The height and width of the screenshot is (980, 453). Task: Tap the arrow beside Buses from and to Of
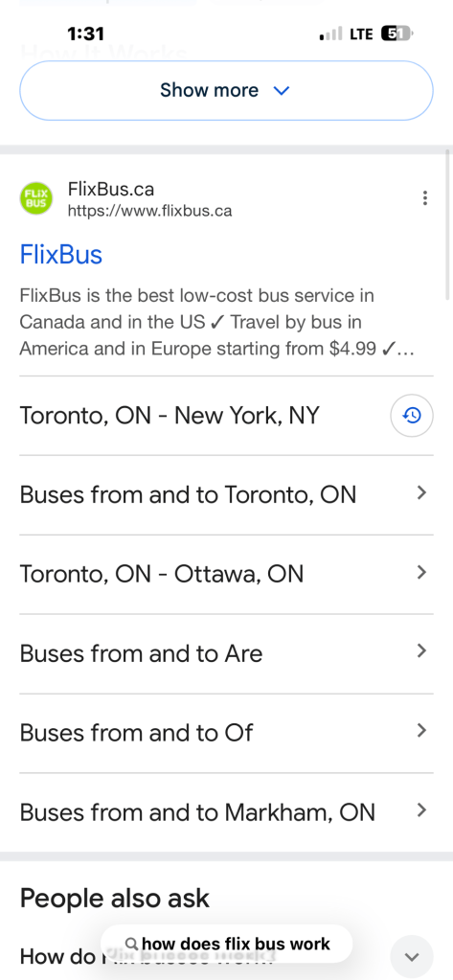(421, 731)
